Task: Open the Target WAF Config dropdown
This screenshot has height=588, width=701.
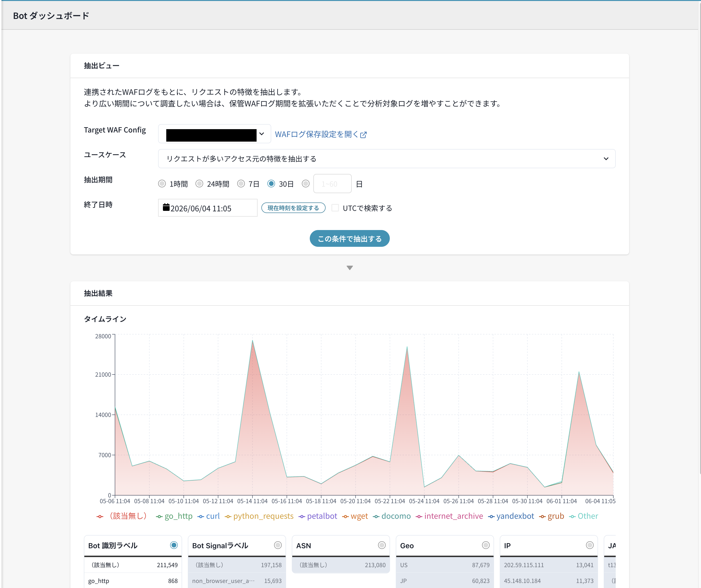Action: (x=214, y=134)
